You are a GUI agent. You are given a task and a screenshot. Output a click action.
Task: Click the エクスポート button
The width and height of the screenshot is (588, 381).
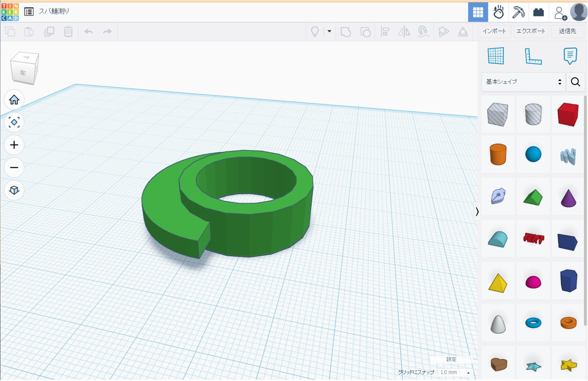531,31
